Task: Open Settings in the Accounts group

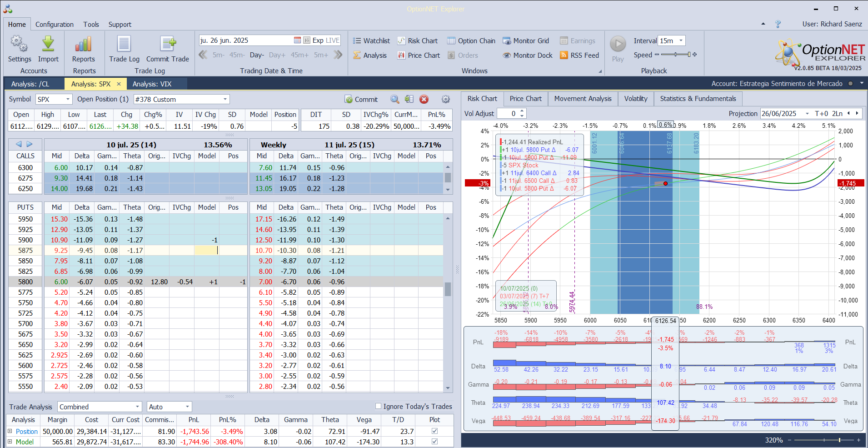Action: coord(20,49)
